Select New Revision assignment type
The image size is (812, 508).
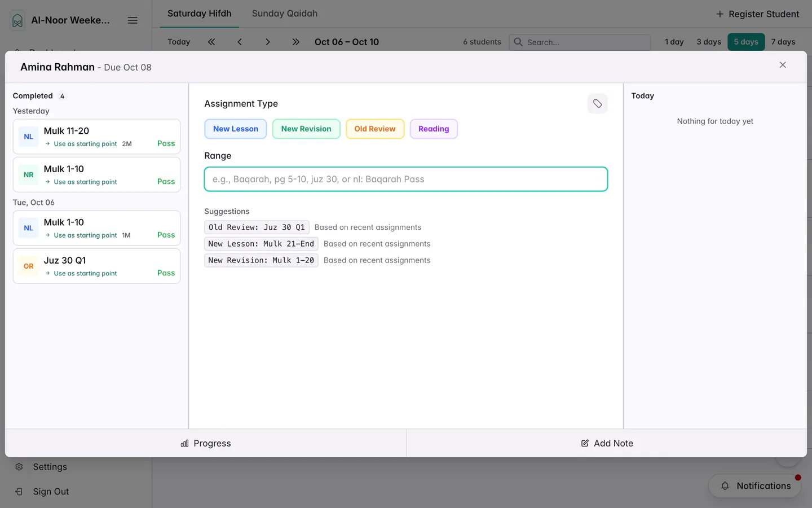(x=306, y=129)
